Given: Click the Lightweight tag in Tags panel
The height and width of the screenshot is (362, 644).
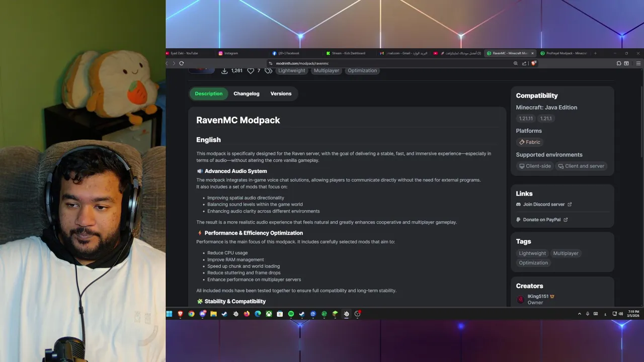Looking at the screenshot, I should [x=532, y=253].
